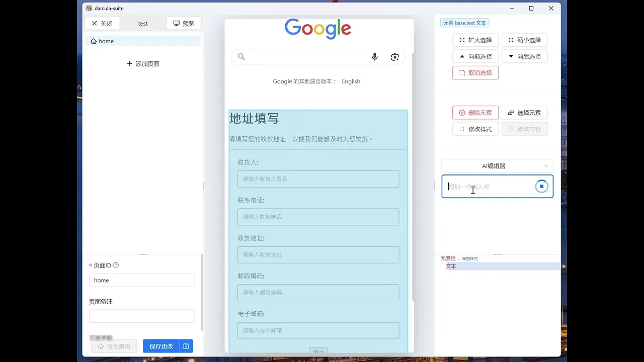Screen dimensions: 644x362
Task: Minimize the darcula-suite window
Action: pos(512,8)
